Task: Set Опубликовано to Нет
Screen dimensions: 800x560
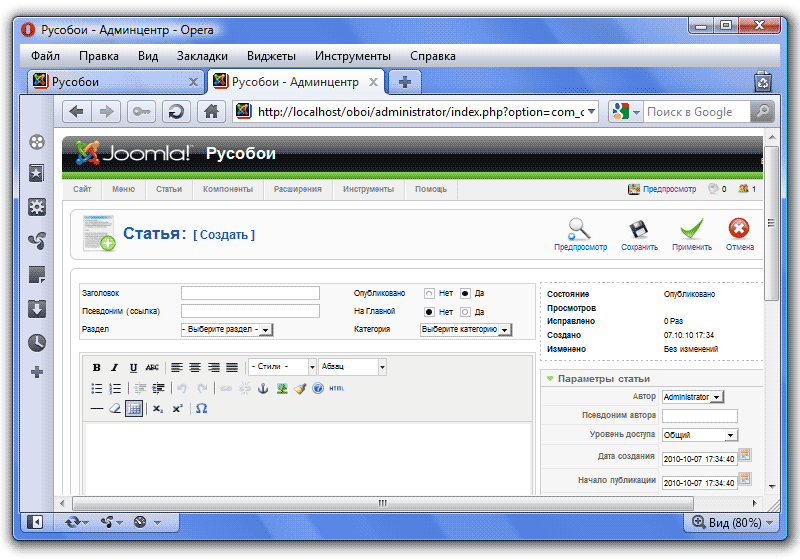Action: click(x=429, y=294)
